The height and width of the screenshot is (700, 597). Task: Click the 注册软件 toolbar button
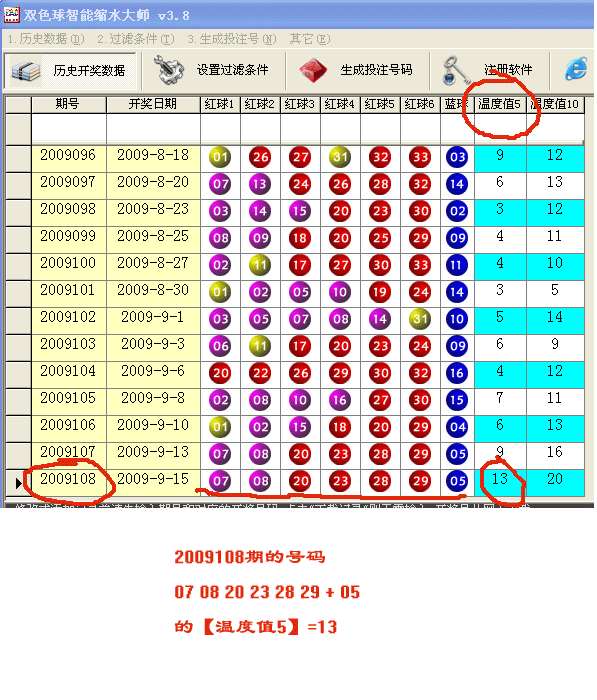[489, 71]
